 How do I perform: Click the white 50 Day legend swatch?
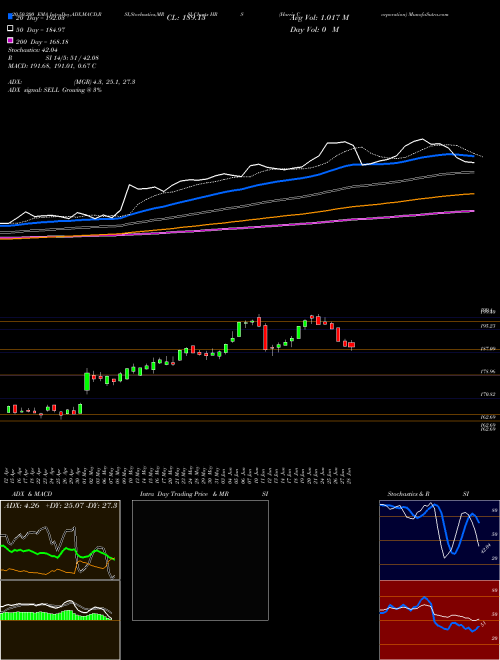pyautogui.click(x=10, y=29)
